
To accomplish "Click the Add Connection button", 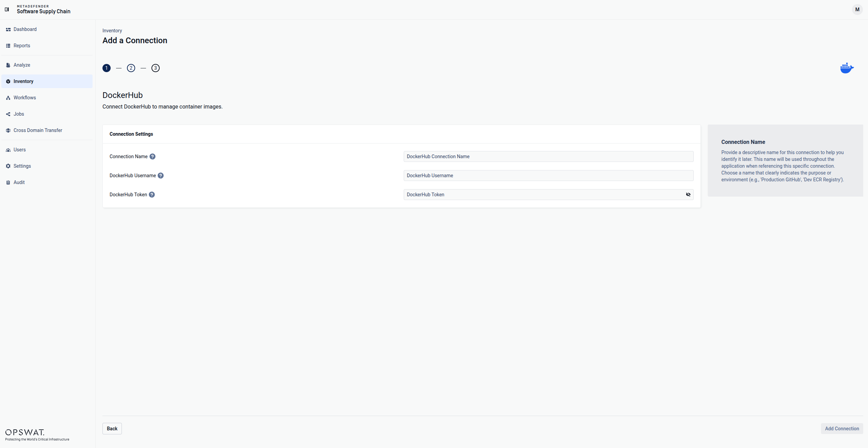I will coord(842,429).
